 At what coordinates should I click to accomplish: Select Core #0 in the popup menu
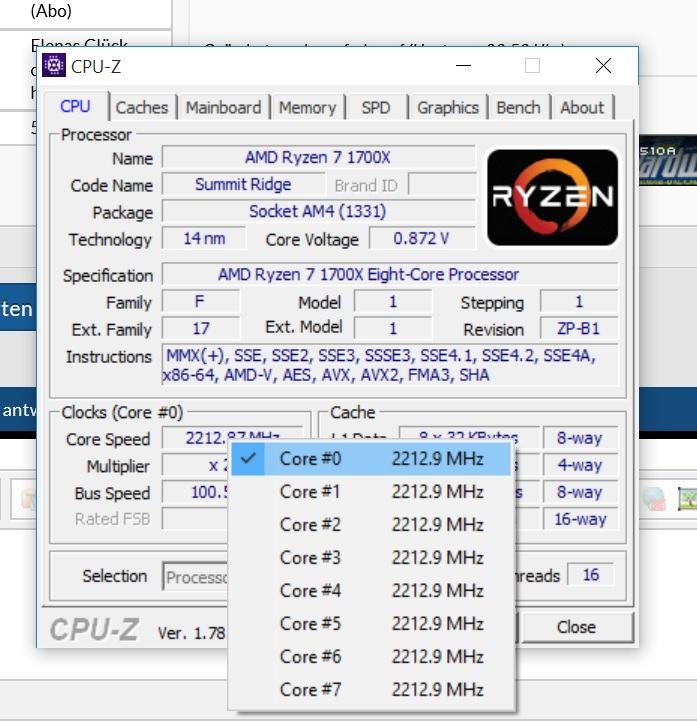[371, 459]
